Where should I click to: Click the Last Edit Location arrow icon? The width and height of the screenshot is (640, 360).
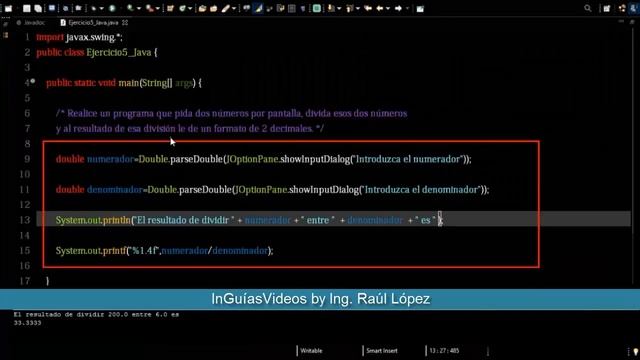tap(368, 8)
